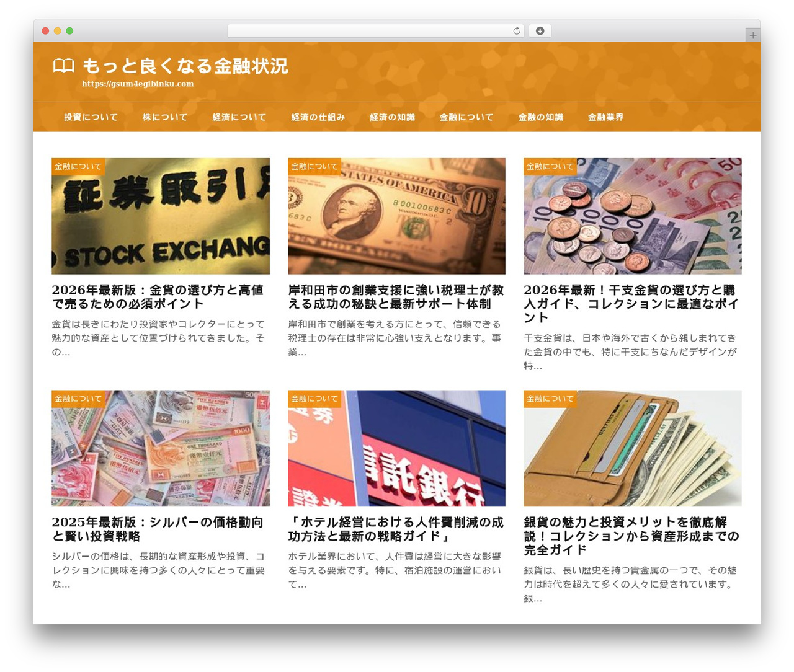Click 金融について tag on coins image
This screenshot has width=794, height=672.
[x=550, y=167]
